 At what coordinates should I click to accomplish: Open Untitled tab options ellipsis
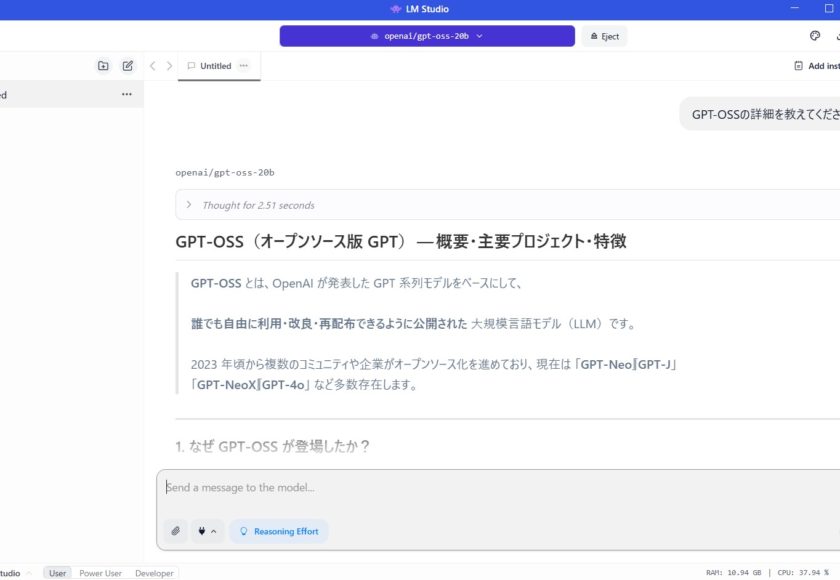tap(244, 66)
